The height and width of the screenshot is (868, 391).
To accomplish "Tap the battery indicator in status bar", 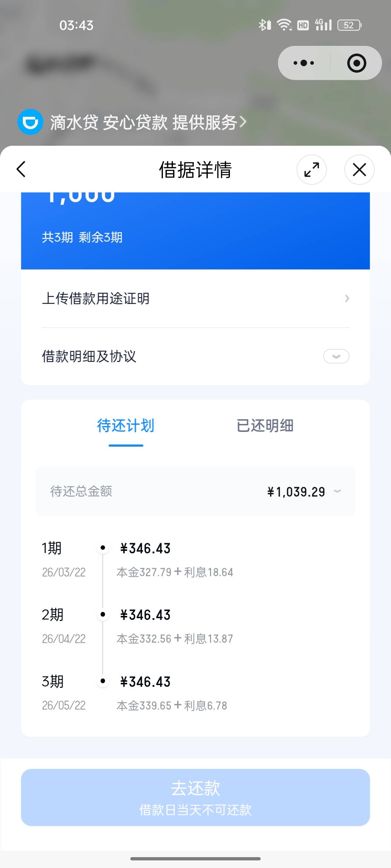I will coord(349,25).
